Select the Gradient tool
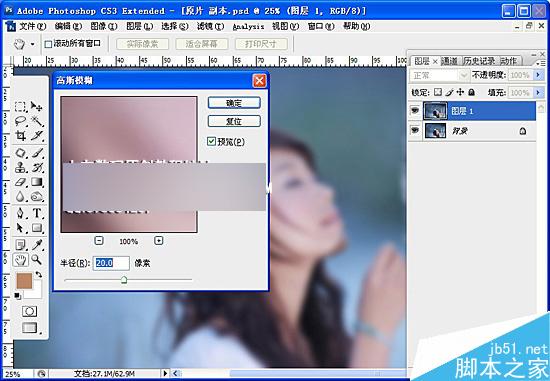Image resolution: width=550 pixels, height=381 pixels. 36,182
